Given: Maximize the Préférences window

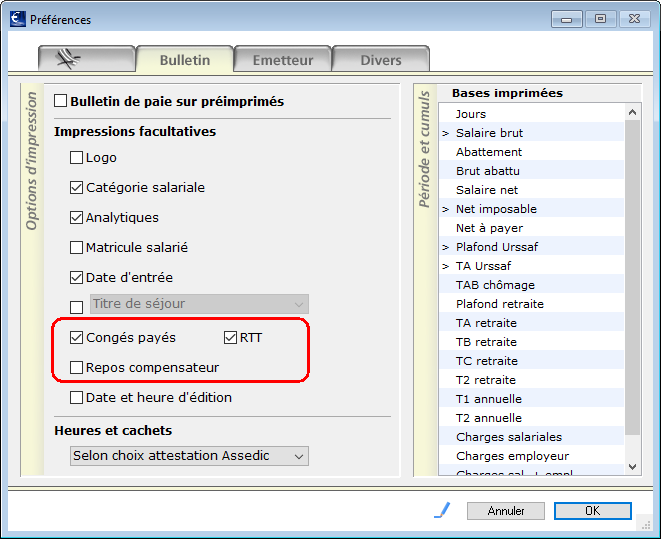Looking at the screenshot, I should click(601, 19).
